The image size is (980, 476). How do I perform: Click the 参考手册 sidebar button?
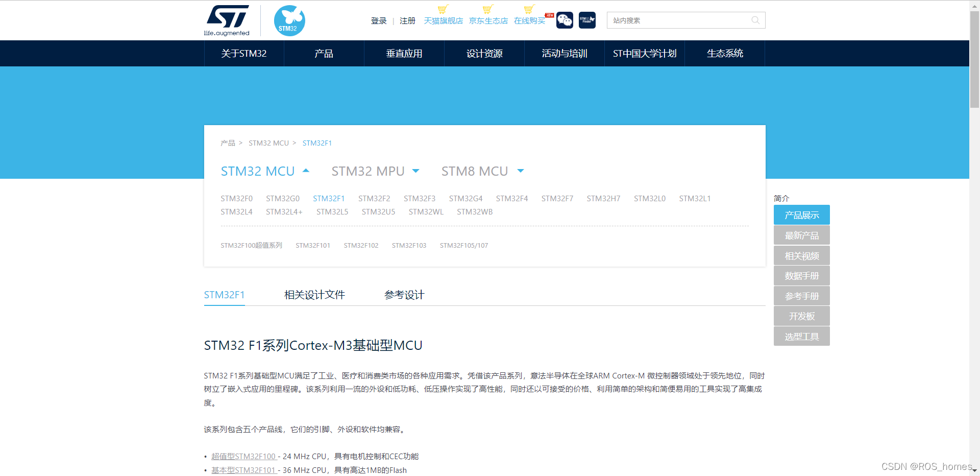(802, 296)
